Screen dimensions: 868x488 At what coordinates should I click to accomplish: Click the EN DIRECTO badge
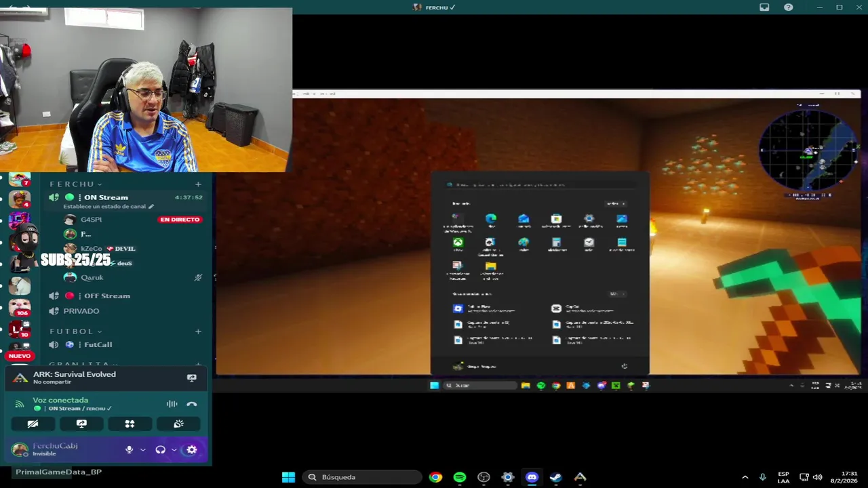(180, 220)
